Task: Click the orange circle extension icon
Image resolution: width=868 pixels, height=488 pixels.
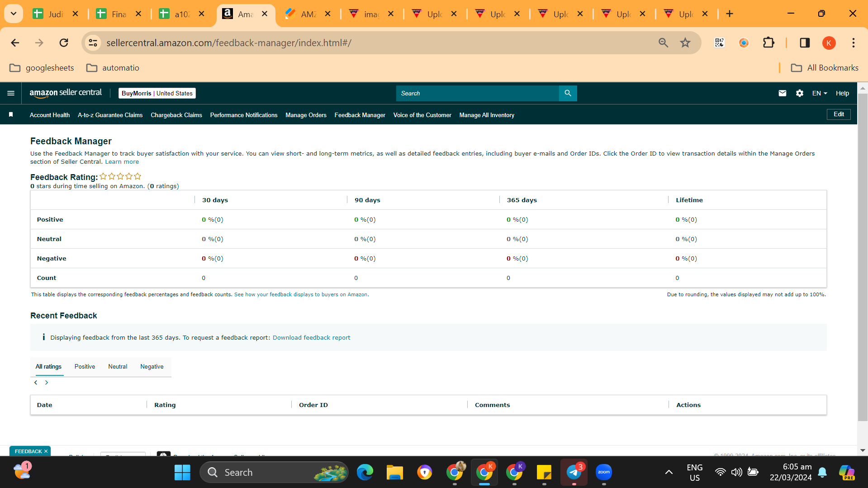Action: click(744, 43)
